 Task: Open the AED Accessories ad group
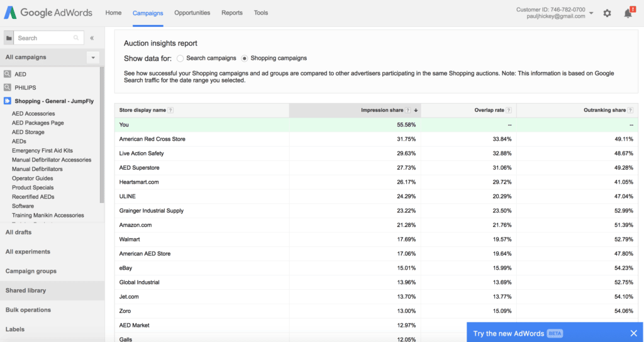33,114
